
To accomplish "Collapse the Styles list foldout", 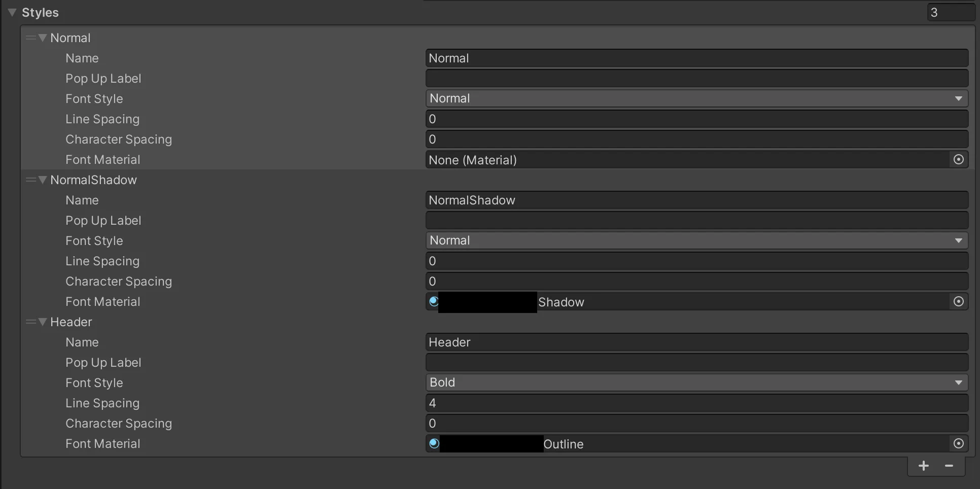I will (12, 13).
